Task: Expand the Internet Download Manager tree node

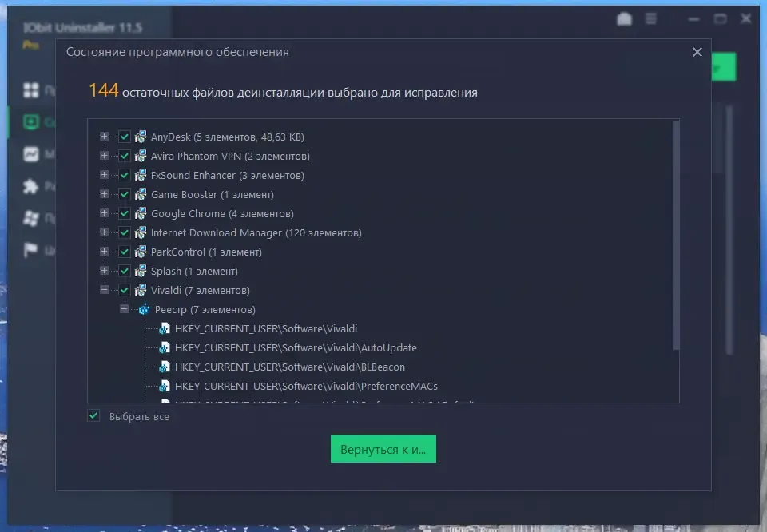Action: coord(104,232)
